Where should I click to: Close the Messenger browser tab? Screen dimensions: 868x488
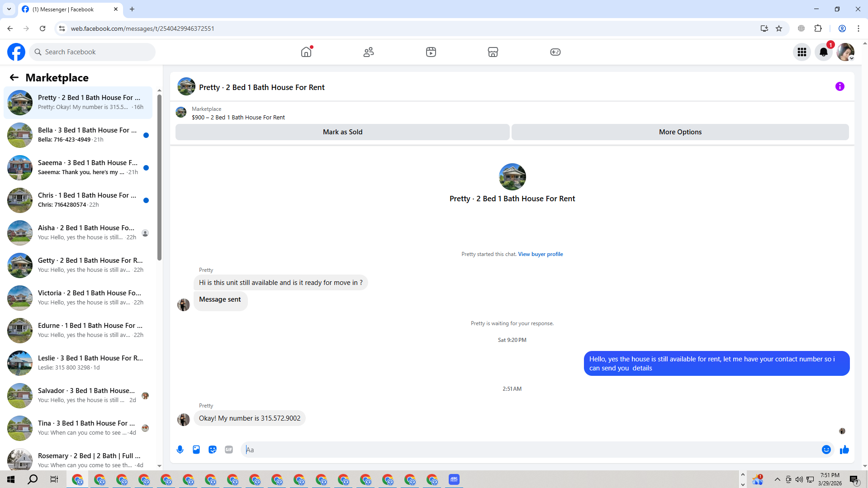[116, 9]
